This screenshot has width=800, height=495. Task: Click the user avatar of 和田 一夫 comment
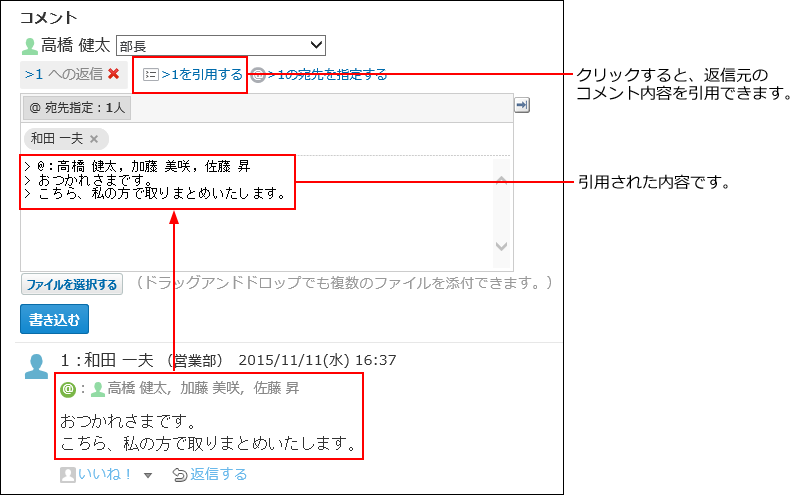(x=36, y=366)
